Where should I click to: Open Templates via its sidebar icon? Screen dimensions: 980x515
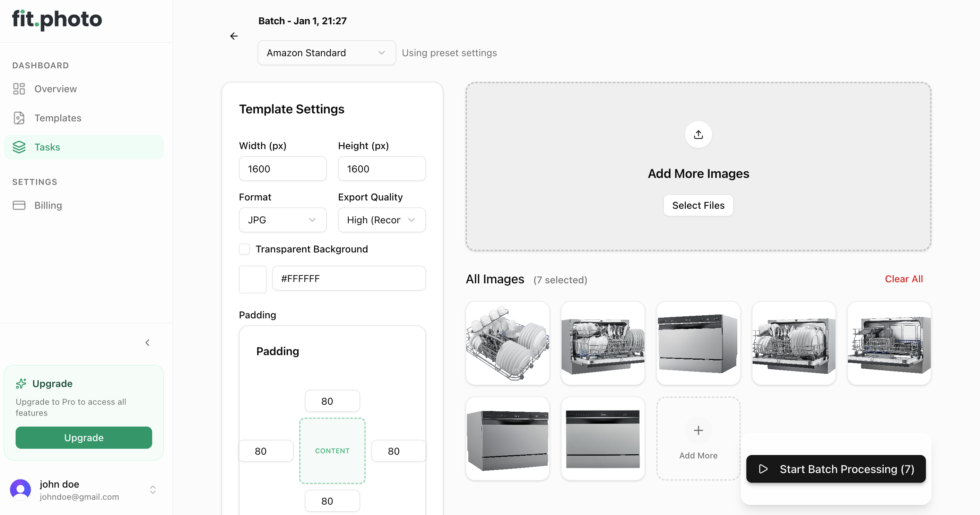pyautogui.click(x=19, y=118)
